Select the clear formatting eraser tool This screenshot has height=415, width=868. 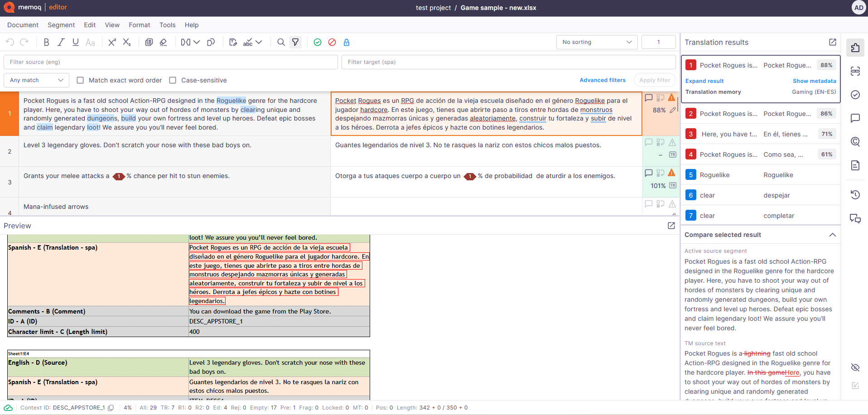point(164,42)
